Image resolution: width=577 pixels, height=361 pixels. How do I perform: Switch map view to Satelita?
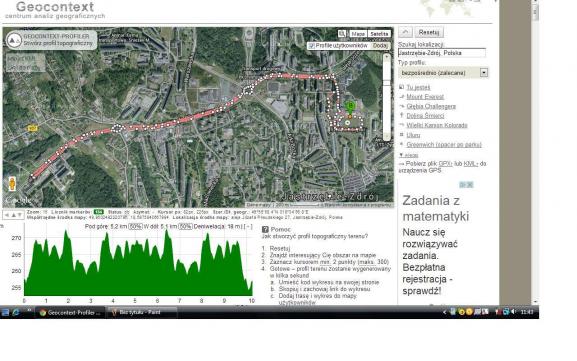tap(379, 33)
